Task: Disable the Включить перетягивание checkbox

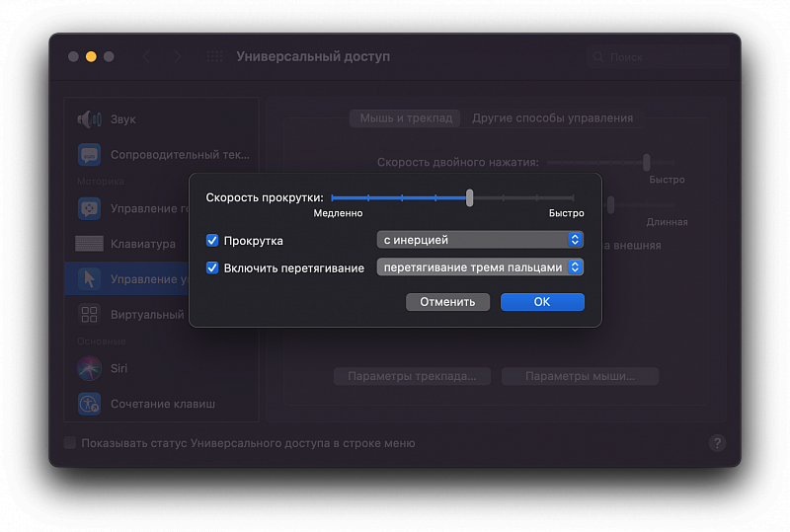Action: [212, 267]
